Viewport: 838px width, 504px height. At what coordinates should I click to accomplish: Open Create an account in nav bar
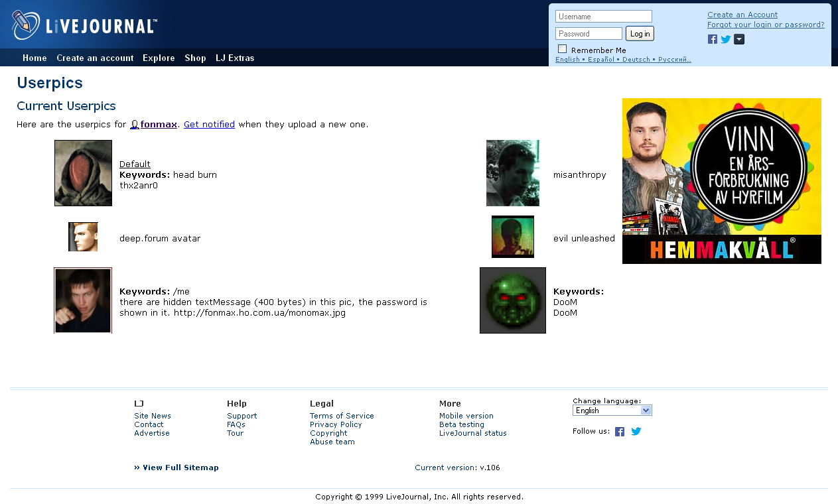(x=95, y=58)
